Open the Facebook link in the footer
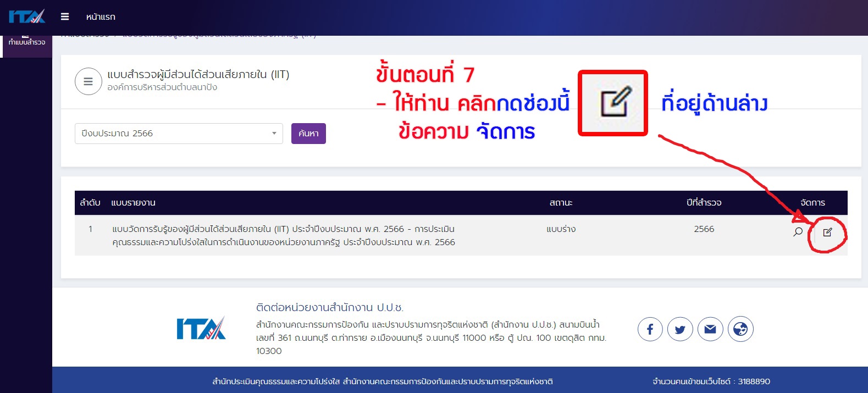The width and height of the screenshot is (868, 393). (x=650, y=329)
